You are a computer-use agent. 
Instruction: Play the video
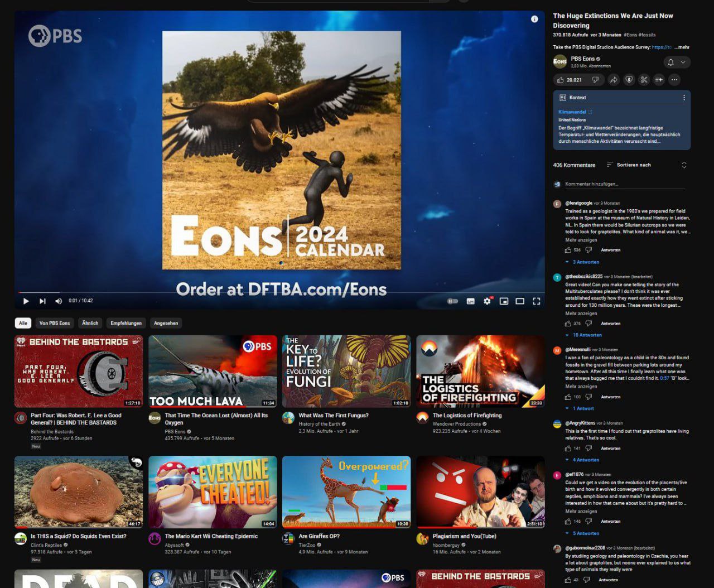[x=26, y=301]
